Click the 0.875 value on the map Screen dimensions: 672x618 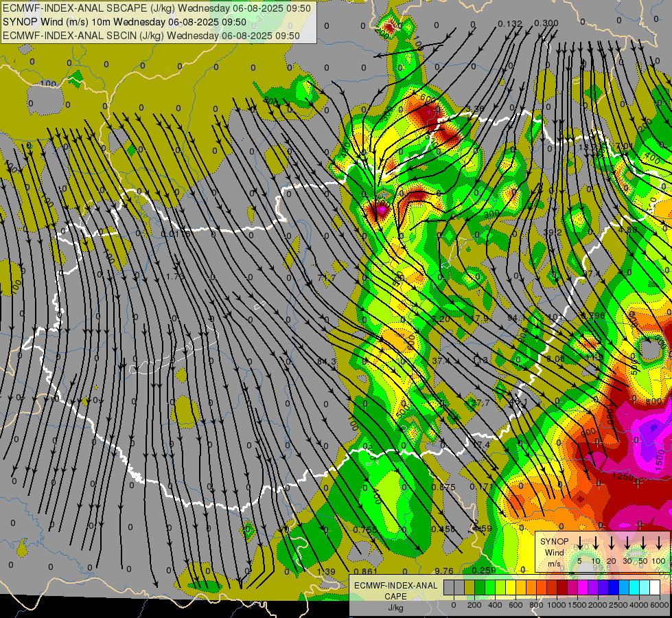point(443,488)
